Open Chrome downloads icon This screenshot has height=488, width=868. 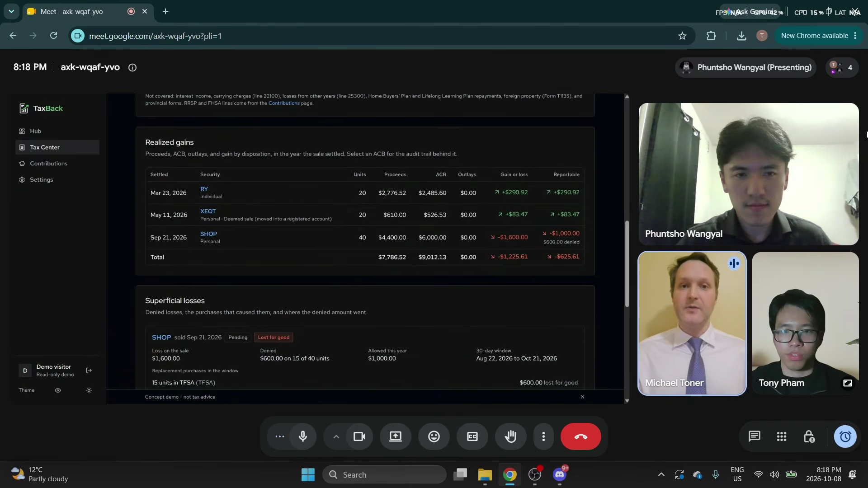pyautogui.click(x=741, y=36)
